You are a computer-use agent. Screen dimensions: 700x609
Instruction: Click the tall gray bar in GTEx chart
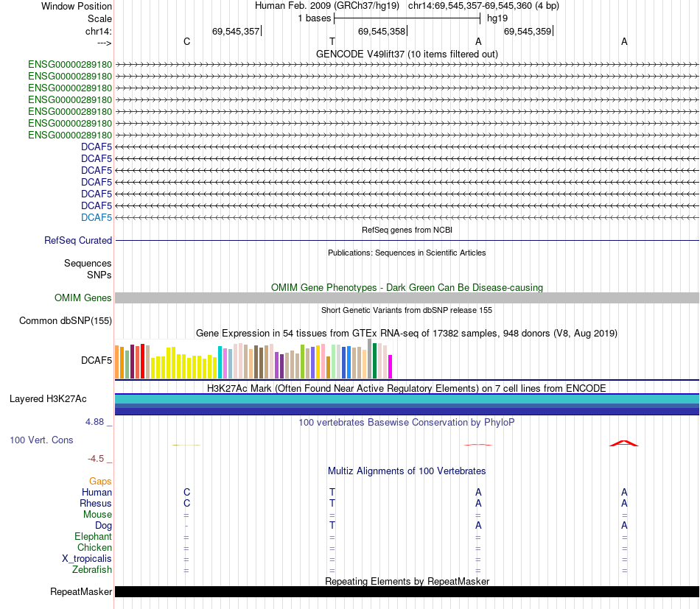(370, 359)
